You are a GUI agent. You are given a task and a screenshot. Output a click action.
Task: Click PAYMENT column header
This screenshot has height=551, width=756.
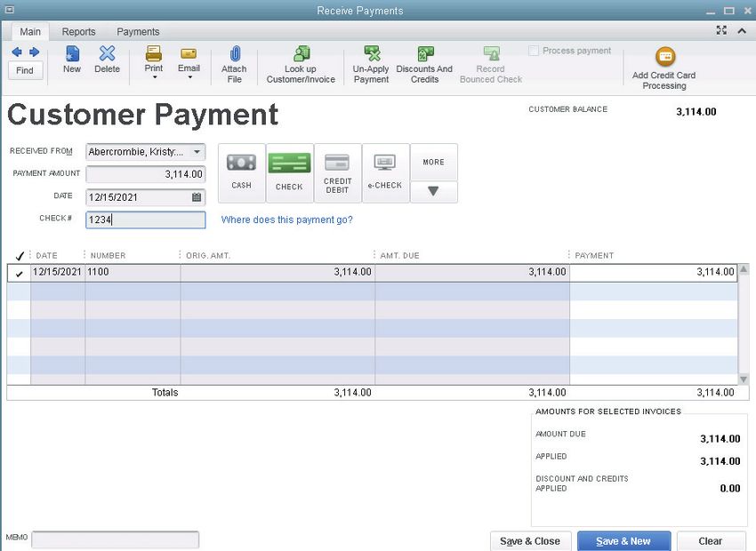click(594, 255)
